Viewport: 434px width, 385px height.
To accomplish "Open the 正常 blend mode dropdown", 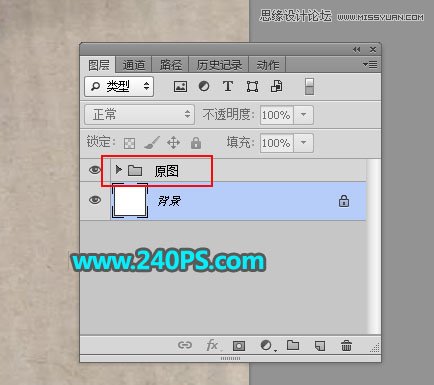I will (139, 115).
